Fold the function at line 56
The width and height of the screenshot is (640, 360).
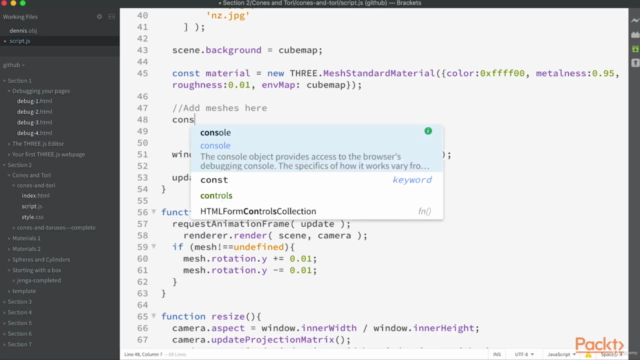[154, 211]
